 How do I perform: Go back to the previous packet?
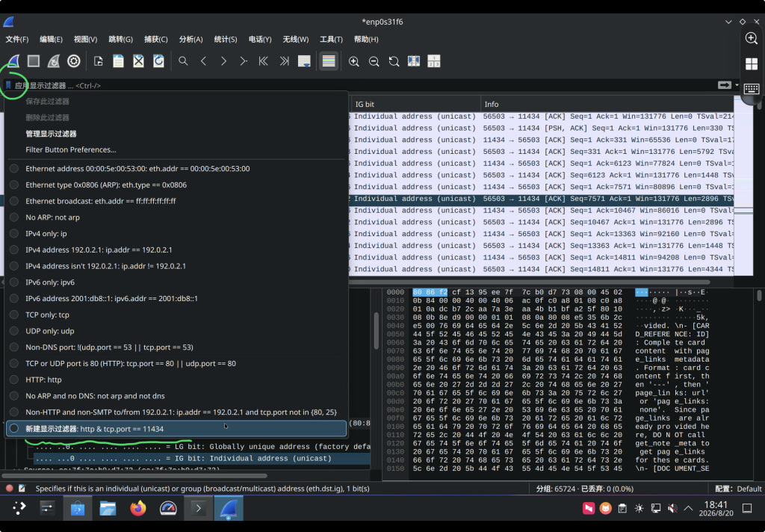click(203, 61)
